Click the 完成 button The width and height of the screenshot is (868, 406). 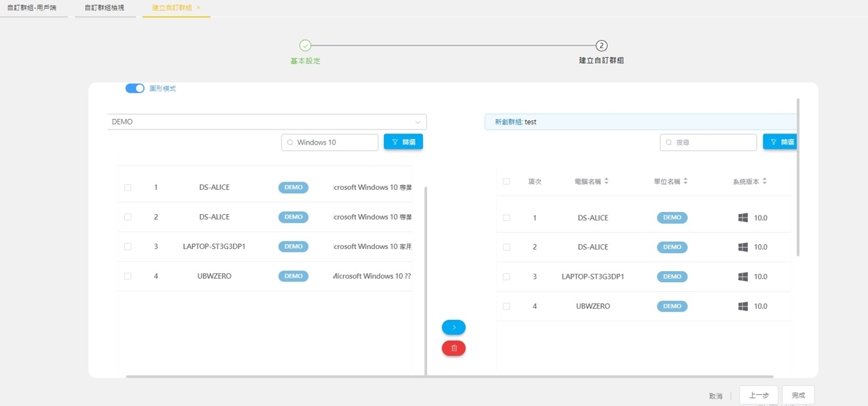(x=798, y=395)
